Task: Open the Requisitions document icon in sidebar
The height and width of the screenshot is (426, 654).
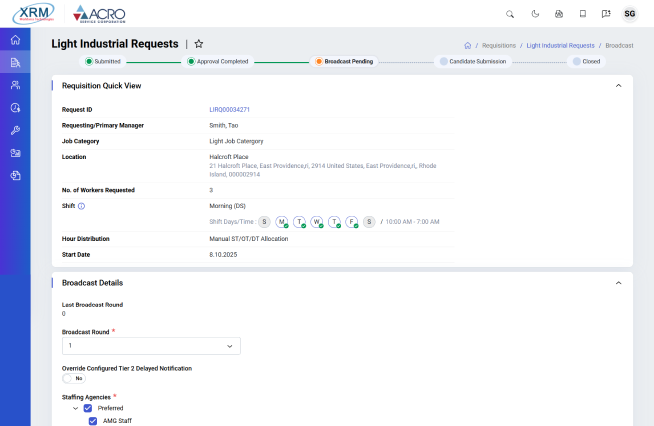Action: click(x=15, y=63)
